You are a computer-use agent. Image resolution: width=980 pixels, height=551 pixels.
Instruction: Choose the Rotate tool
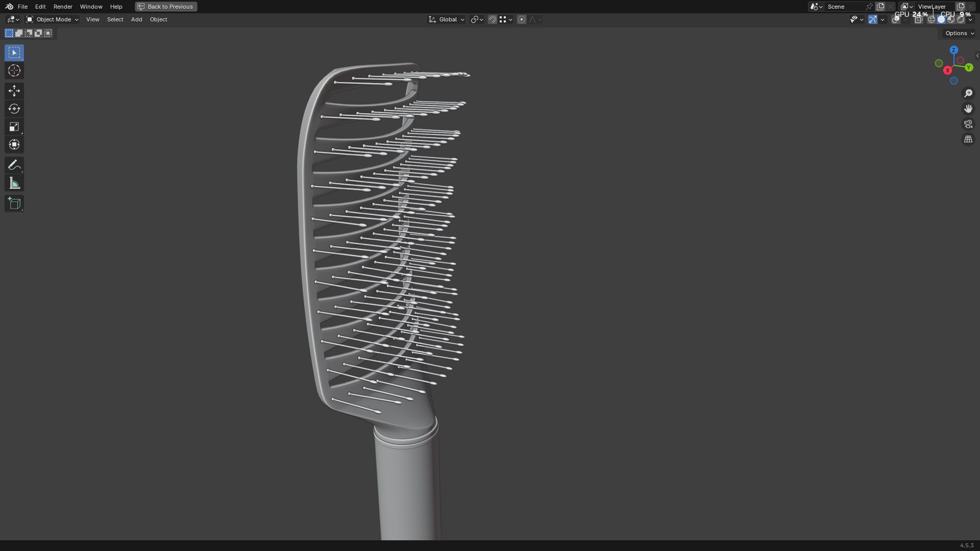click(14, 109)
